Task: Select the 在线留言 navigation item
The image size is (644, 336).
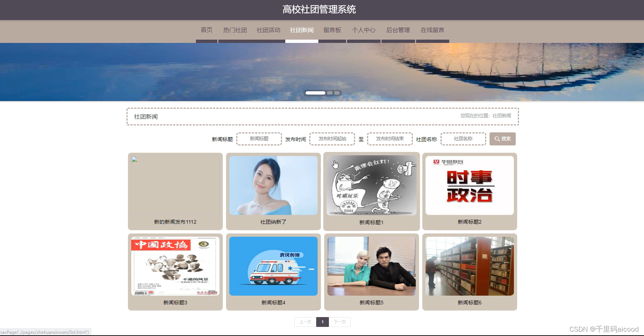Action: (x=432, y=30)
